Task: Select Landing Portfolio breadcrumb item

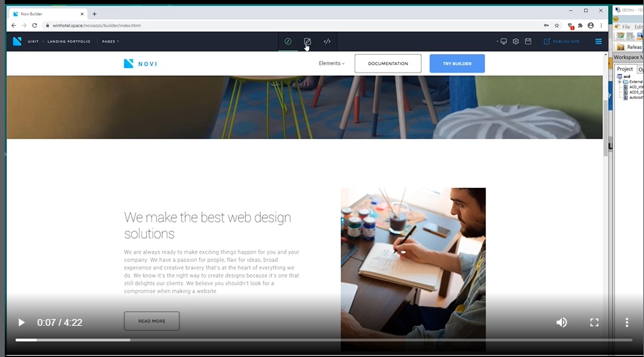Action: pyautogui.click(x=69, y=41)
